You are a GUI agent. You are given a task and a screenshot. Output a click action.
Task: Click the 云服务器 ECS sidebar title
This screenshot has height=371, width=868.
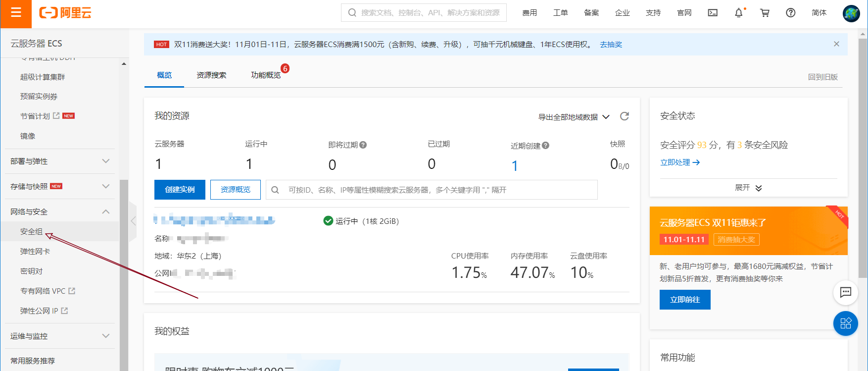[36, 44]
